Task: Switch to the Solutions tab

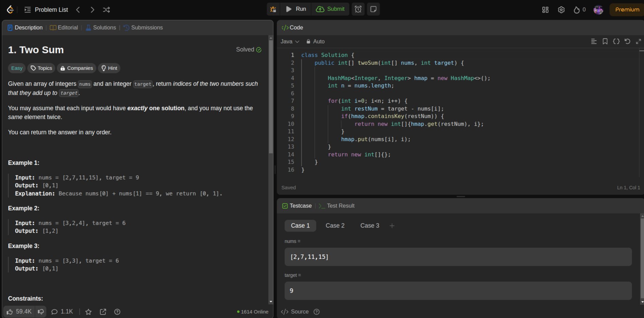Action: [x=101, y=27]
